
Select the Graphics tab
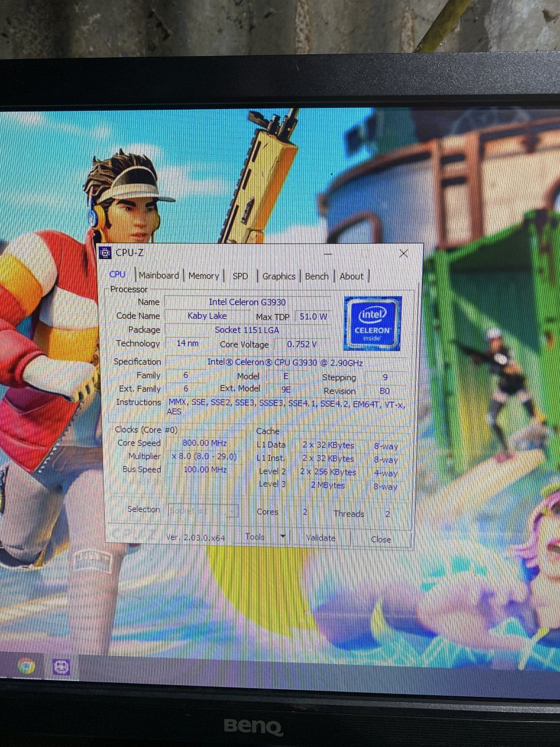coord(278,275)
